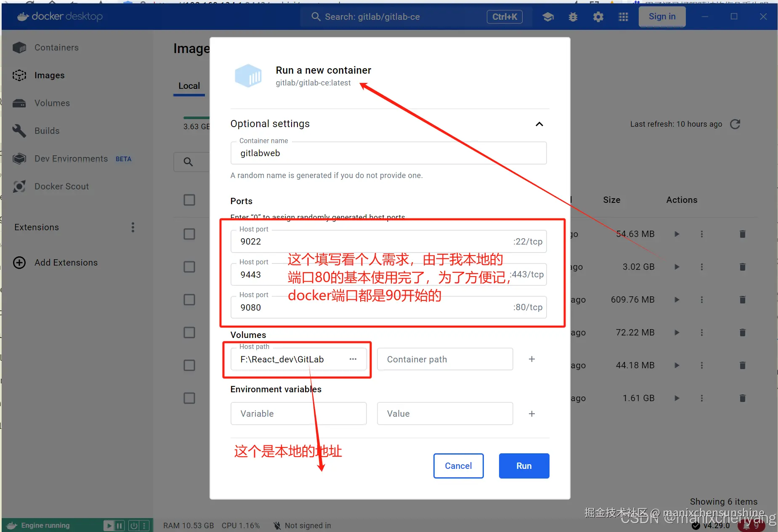Pause the Docker engine in status bar
Screen dimensions: 778x532
pyautogui.click(x=119, y=525)
